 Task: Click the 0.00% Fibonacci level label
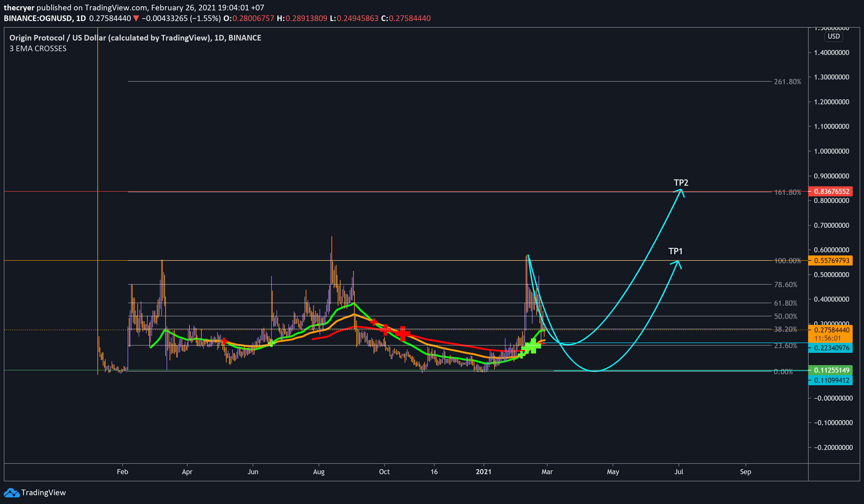(783, 372)
